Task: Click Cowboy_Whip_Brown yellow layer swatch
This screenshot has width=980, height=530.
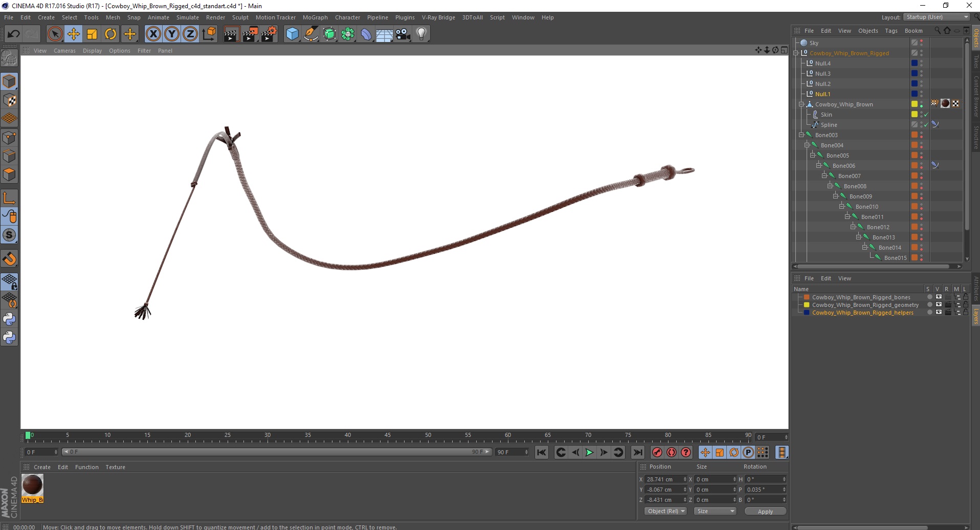Action: pos(915,104)
